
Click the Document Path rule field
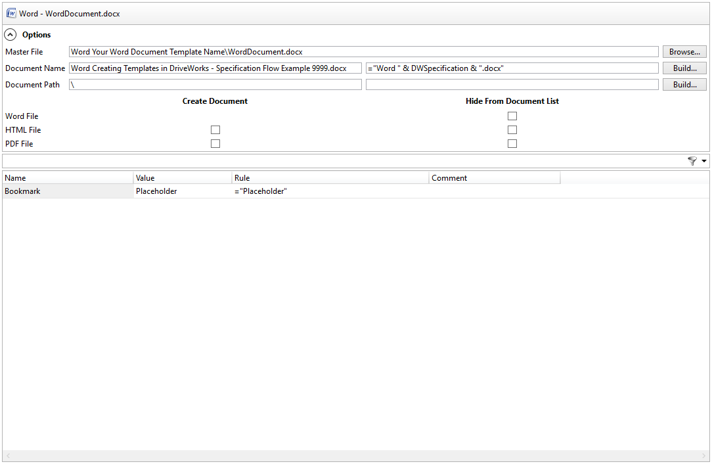tap(511, 85)
